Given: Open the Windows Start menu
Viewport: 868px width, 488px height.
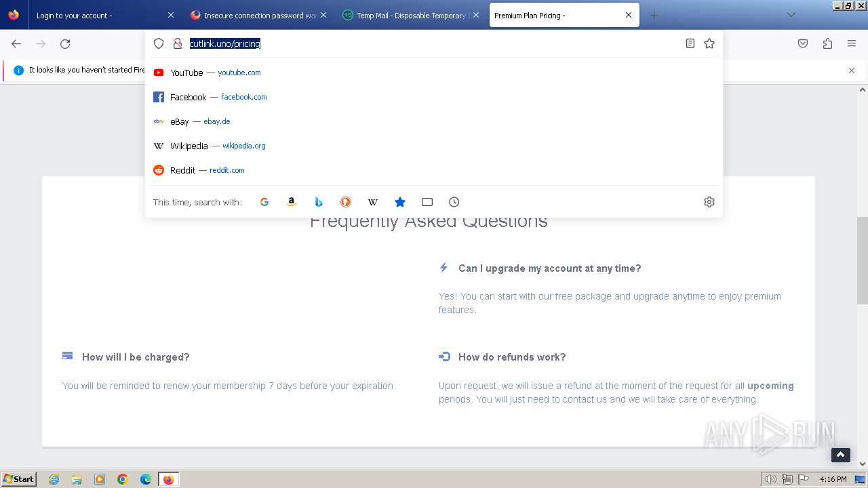Looking at the screenshot, I should coord(19,479).
